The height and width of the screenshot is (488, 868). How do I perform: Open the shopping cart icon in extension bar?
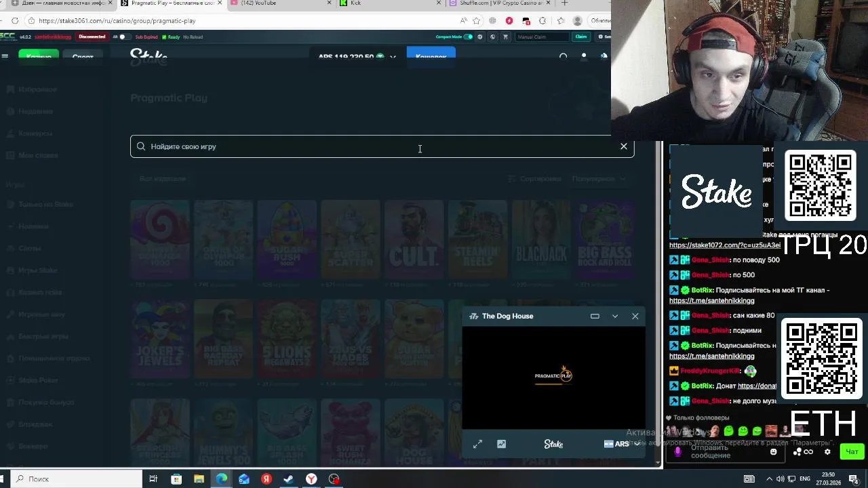505,37
